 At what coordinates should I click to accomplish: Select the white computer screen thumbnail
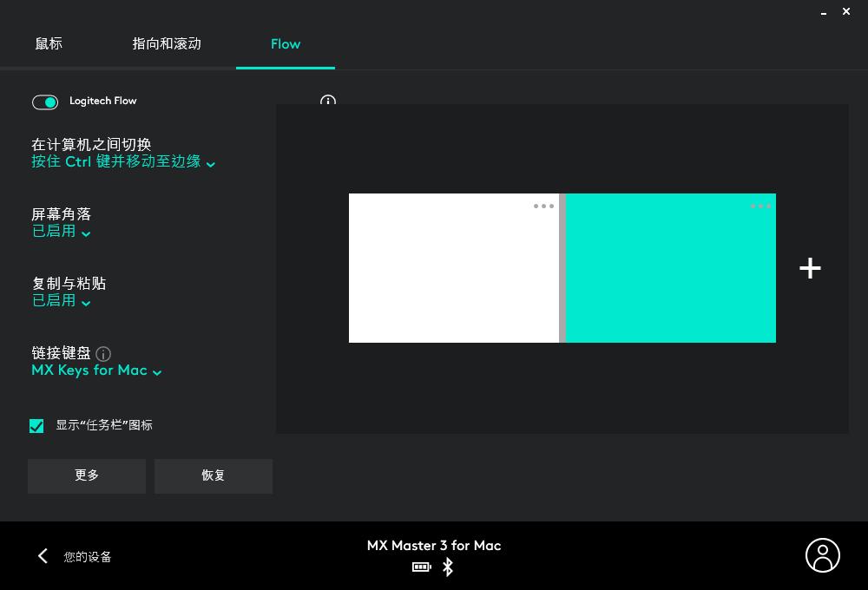pyautogui.click(x=454, y=268)
